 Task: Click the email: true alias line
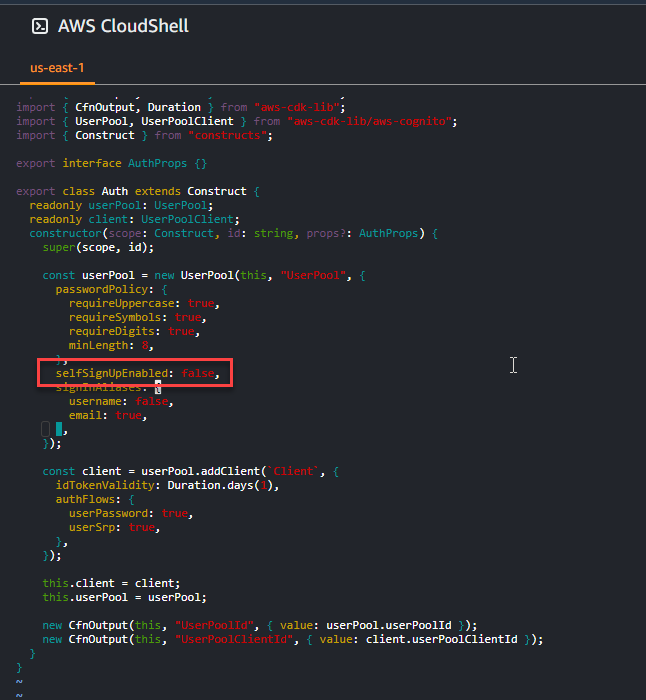(107, 415)
